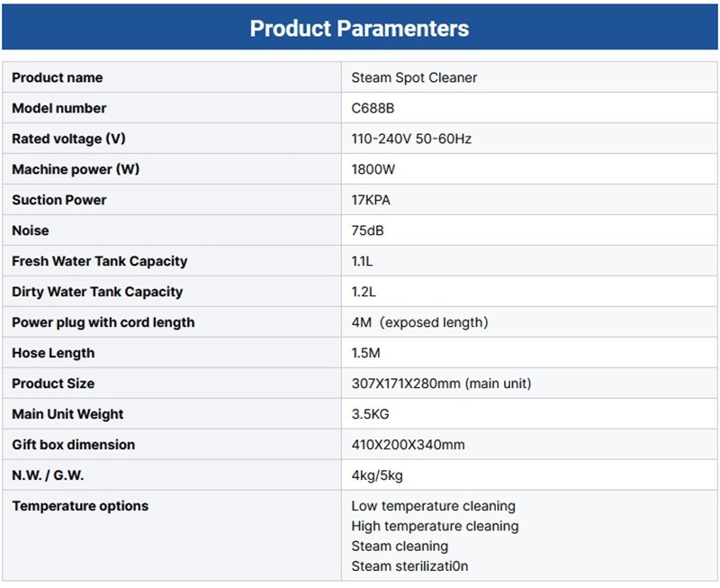Click the Temperature options label
Viewport: 720px width, 588px height.
coord(80,506)
